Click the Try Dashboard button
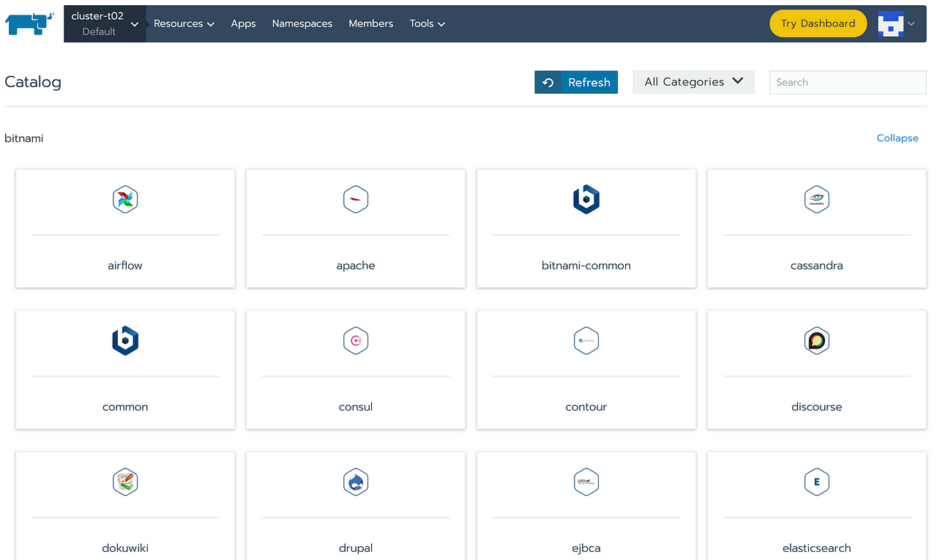This screenshot has width=937, height=560. coord(818,23)
